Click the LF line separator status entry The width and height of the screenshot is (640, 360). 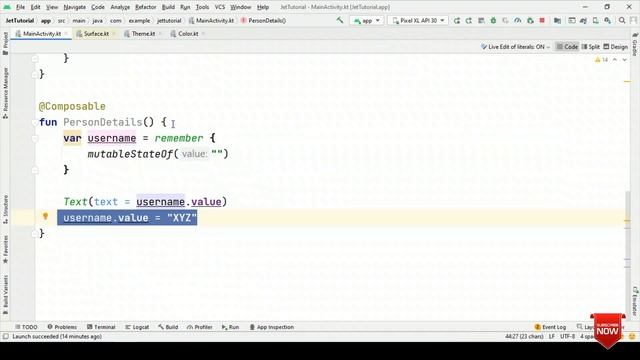(551, 337)
